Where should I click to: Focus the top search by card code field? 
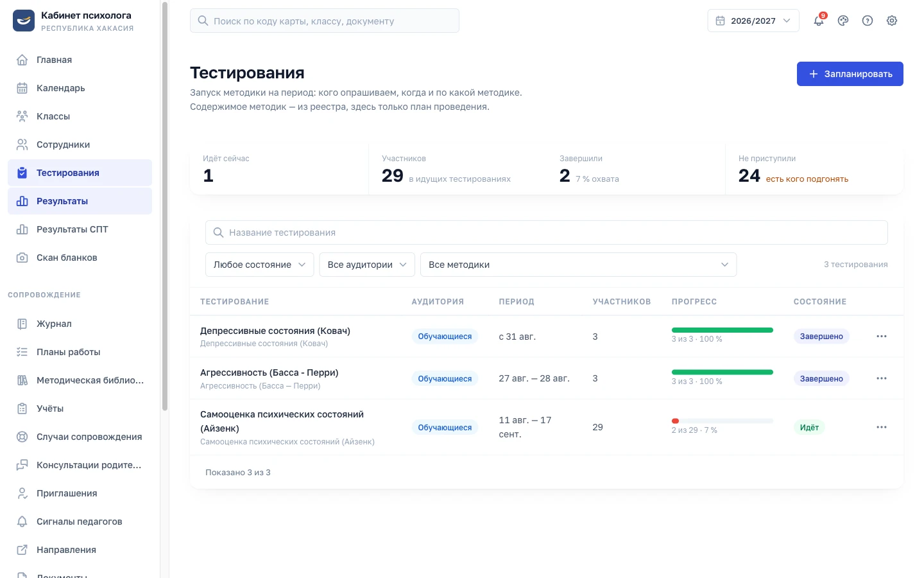coord(325,21)
